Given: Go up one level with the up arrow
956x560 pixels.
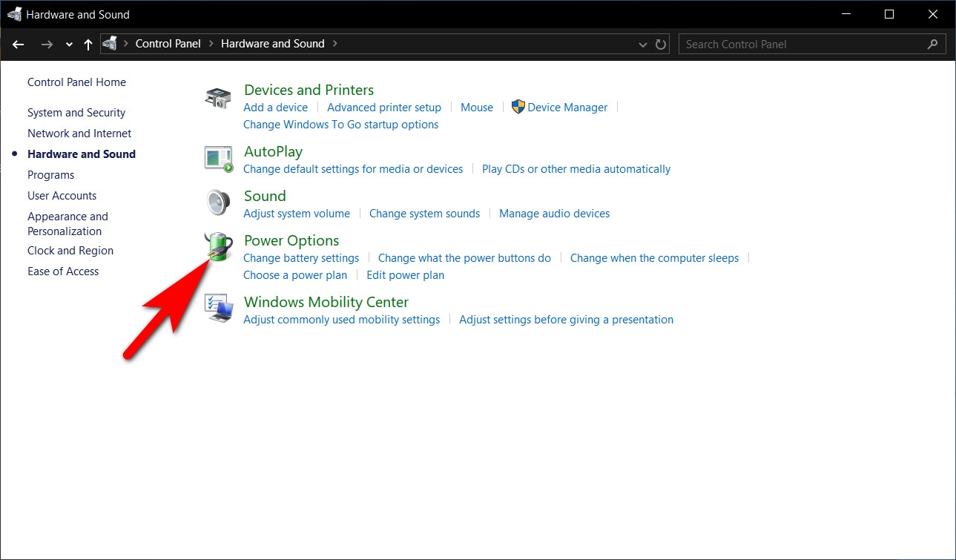Looking at the screenshot, I should click(x=88, y=44).
